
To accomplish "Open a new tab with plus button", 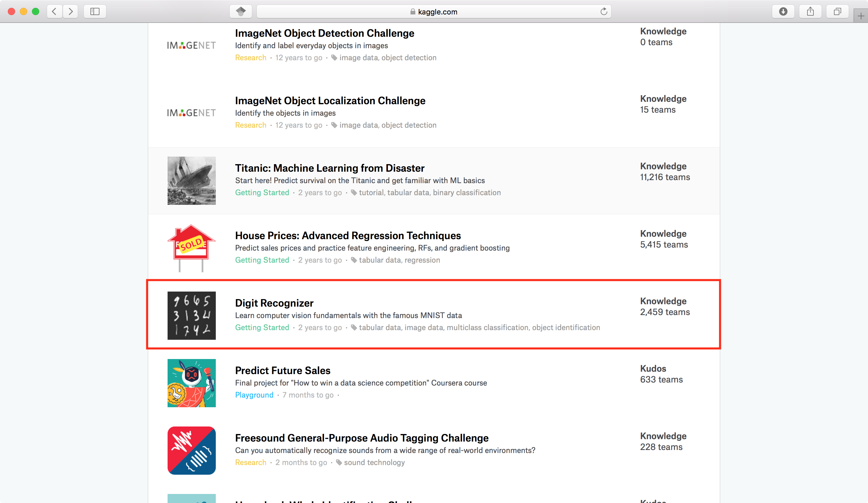I will point(861,16).
